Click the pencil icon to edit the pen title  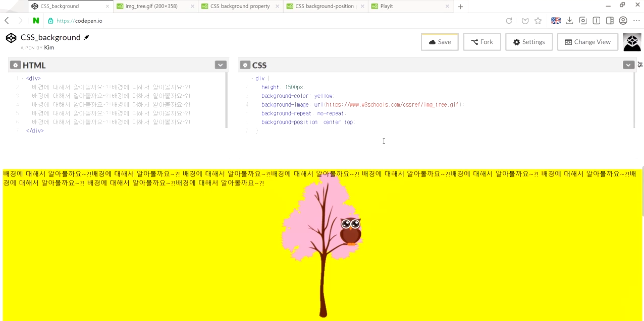(86, 37)
